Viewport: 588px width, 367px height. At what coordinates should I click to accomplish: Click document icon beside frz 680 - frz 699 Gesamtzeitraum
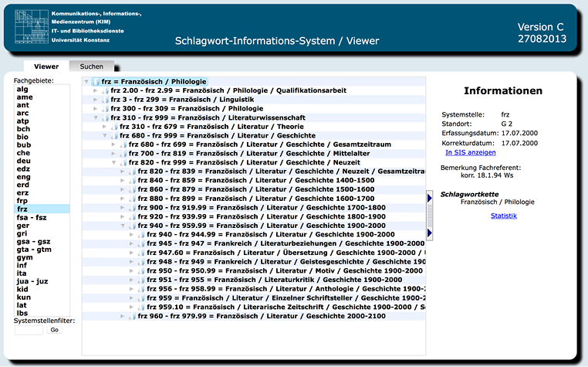coord(123,144)
